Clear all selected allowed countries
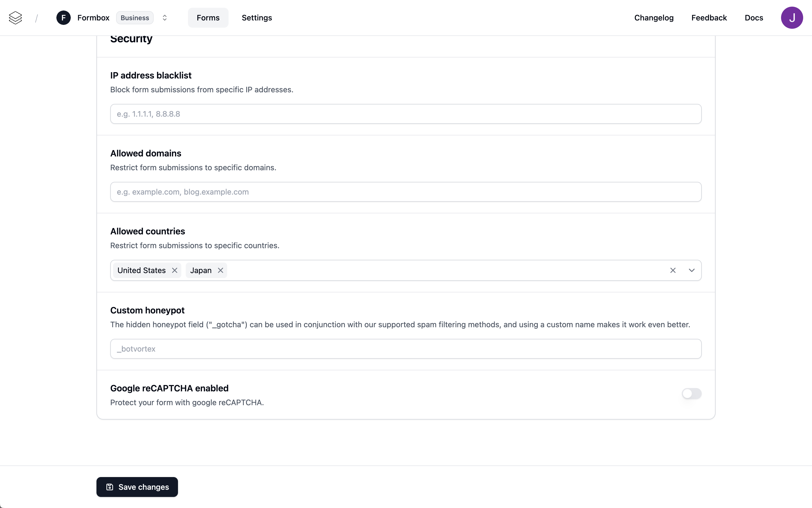The width and height of the screenshot is (812, 508). pyautogui.click(x=673, y=271)
